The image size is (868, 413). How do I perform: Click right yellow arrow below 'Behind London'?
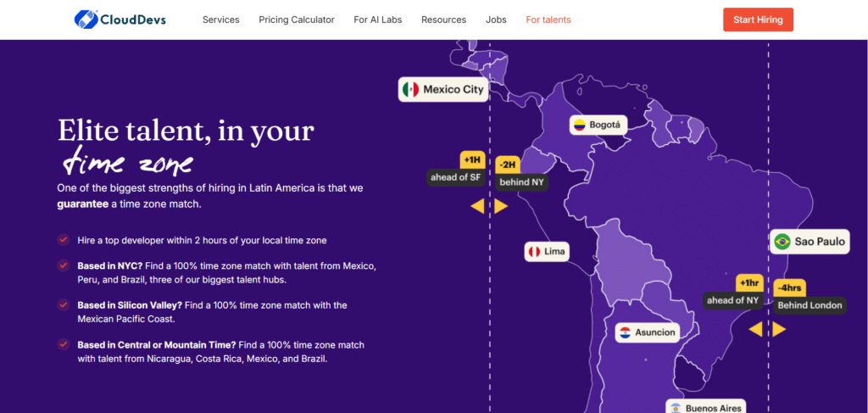tap(779, 329)
